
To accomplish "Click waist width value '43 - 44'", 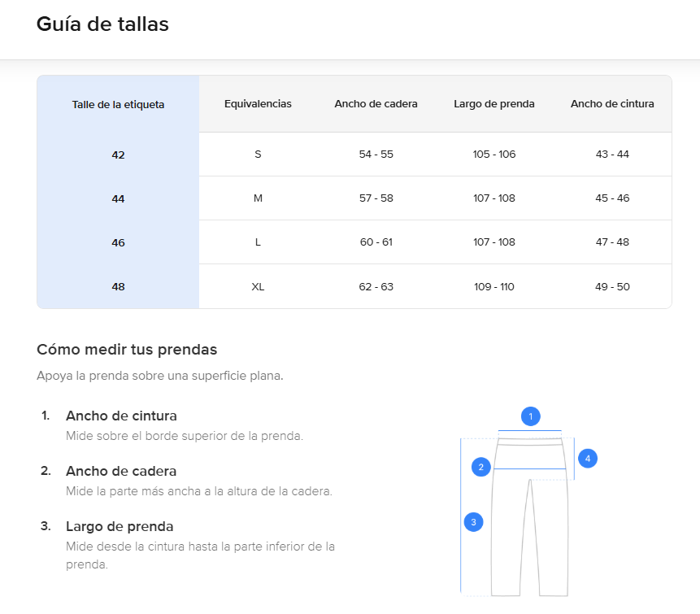I will click(612, 154).
